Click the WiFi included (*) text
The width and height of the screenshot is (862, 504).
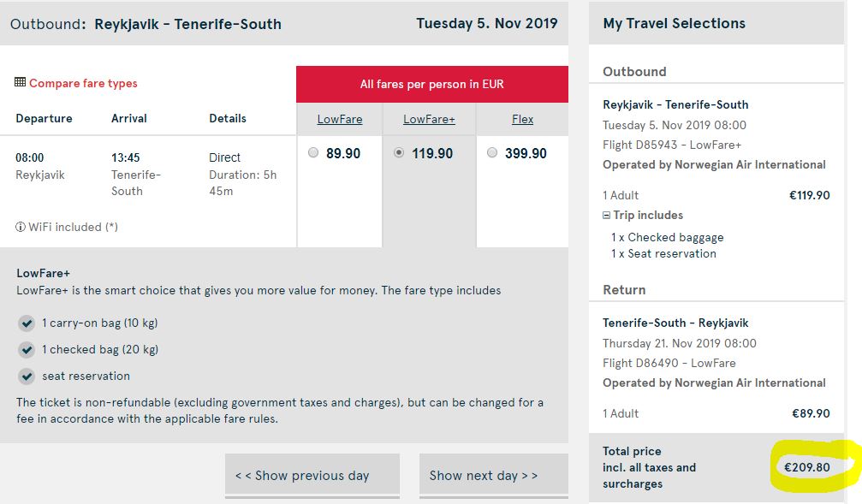click(73, 227)
